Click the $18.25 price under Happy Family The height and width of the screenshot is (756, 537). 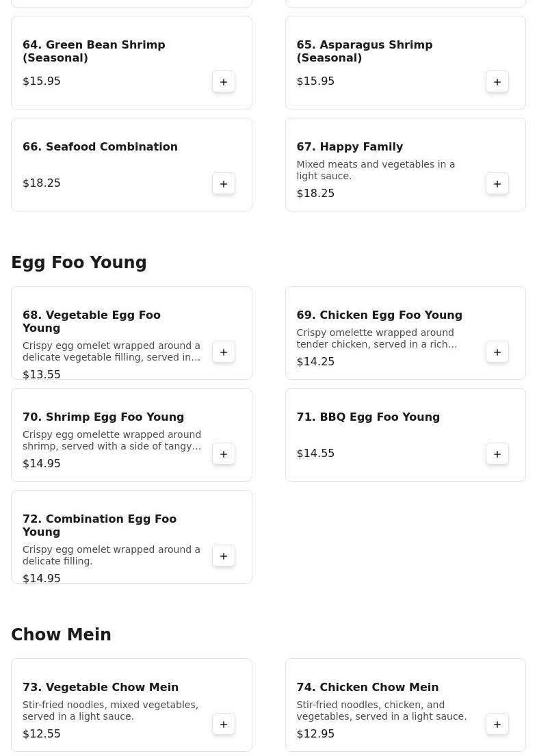tap(315, 194)
